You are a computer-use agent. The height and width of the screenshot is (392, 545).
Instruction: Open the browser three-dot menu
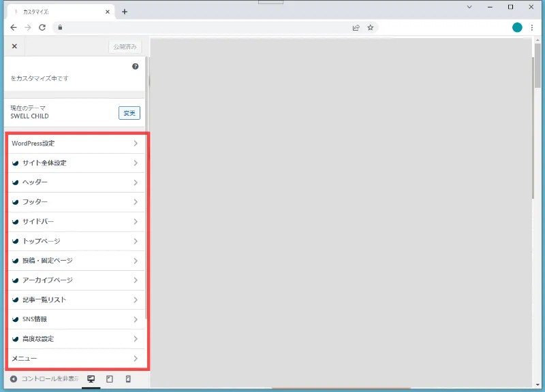(532, 27)
